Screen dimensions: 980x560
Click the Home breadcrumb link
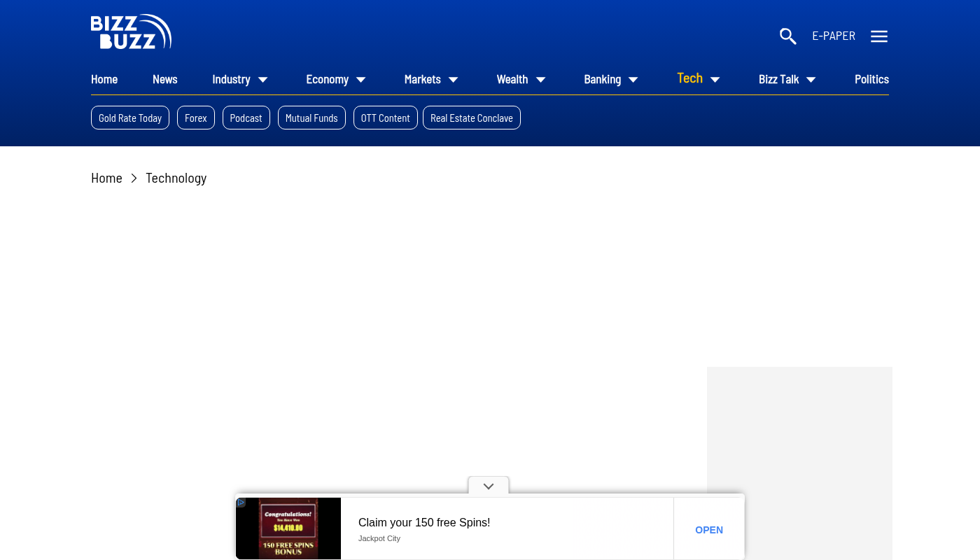(106, 178)
